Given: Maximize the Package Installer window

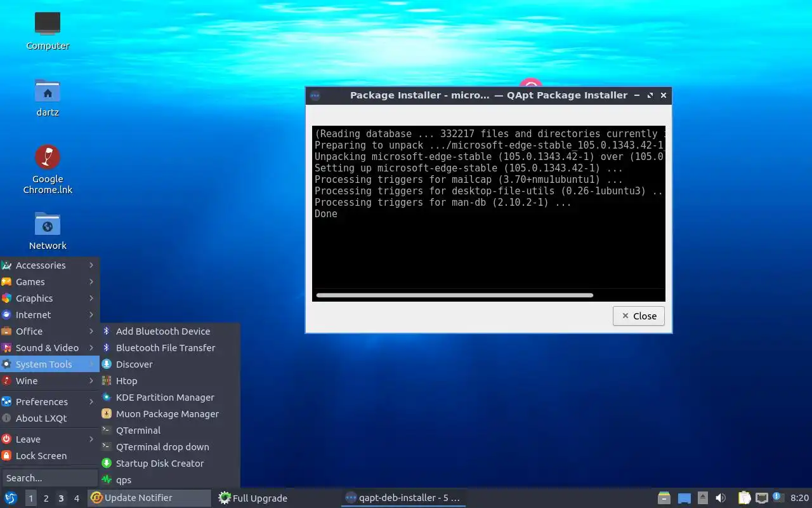Looking at the screenshot, I should [650, 95].
